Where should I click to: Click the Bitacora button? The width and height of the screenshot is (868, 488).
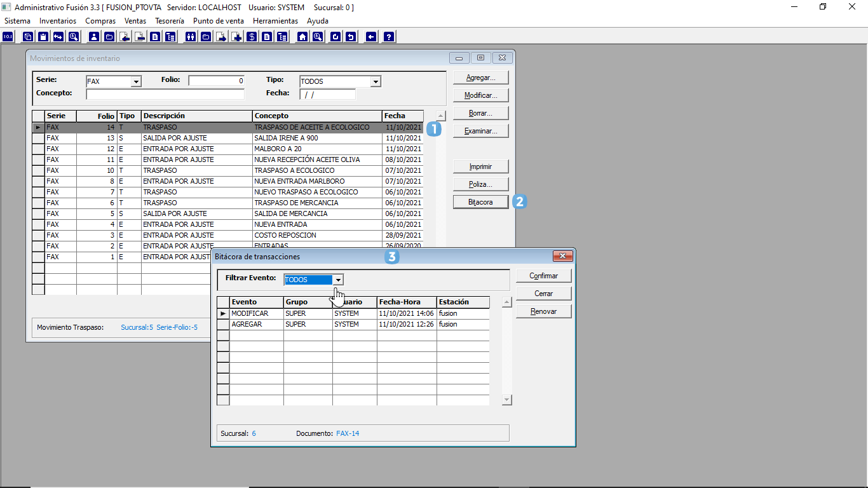[481, 202]
